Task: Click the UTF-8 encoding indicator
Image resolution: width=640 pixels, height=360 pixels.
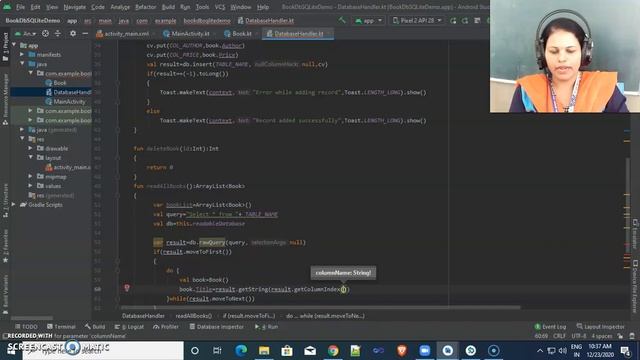Action: [579, 336]
